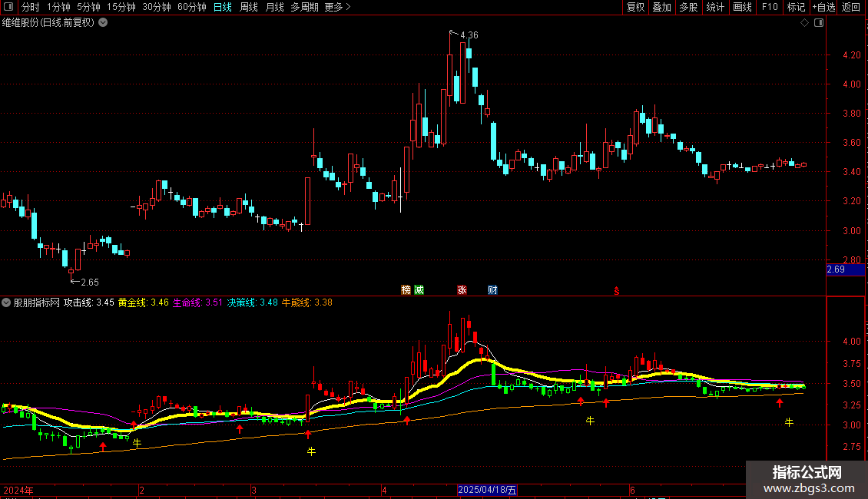The height and width of the screenshot is (499, 868).
Task: Click the 返回 back button
Action: (x=851, y=7)
